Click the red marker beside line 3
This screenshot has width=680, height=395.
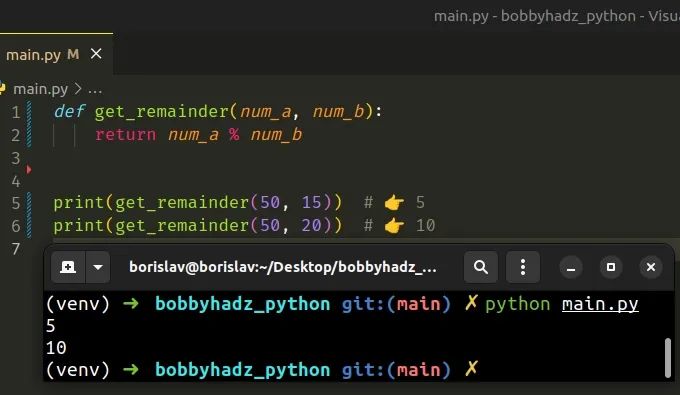29,170
